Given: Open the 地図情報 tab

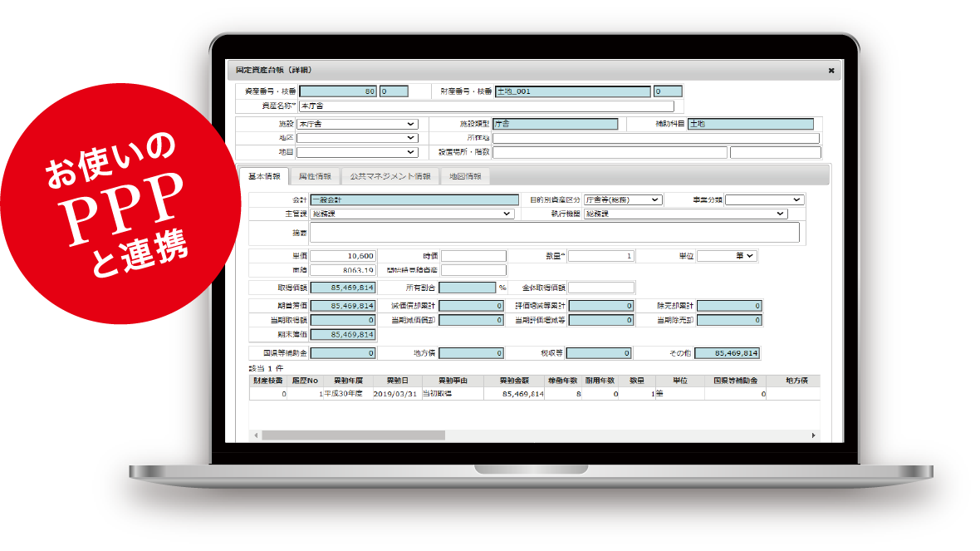Looking at the screenshot, I should [466, 176].
